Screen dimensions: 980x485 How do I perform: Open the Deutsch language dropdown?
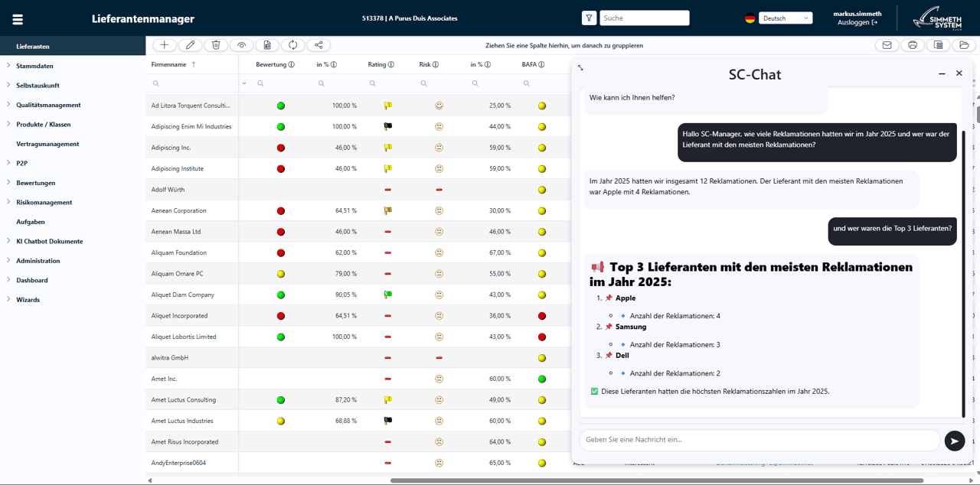point(785,18)
